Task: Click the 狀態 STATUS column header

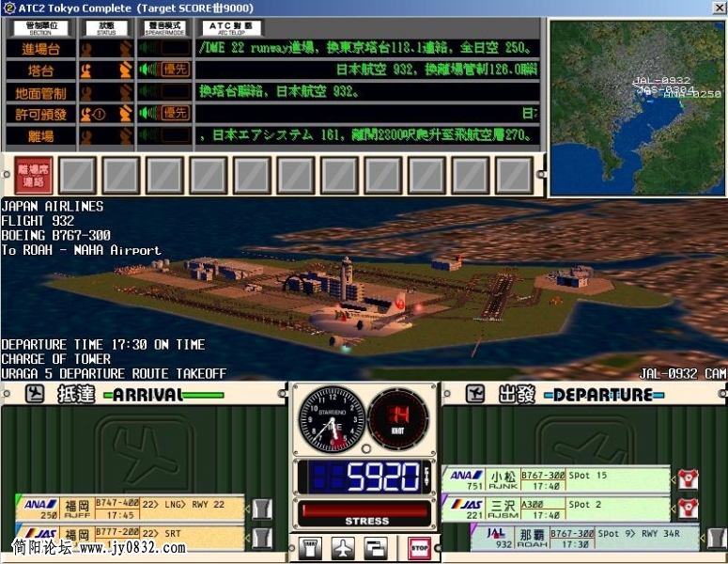Action: click(106, 28)
